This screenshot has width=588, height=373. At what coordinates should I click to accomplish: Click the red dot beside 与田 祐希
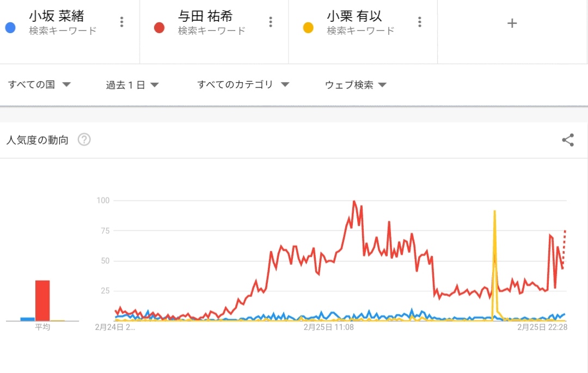[x=160, y=28]
